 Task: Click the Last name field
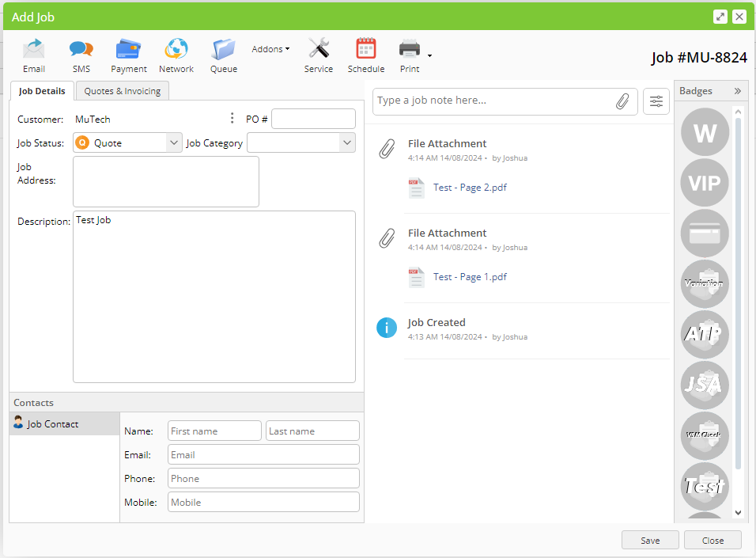point(312,431)
